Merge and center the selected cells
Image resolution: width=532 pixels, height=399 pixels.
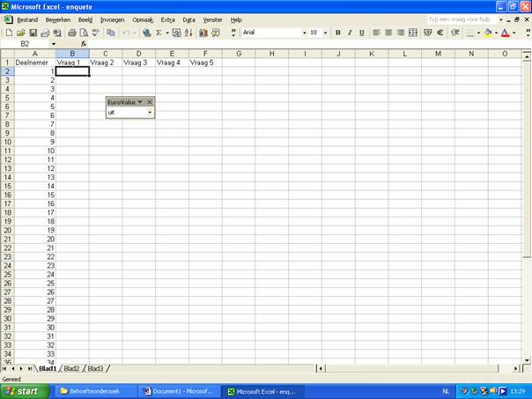pos(413,33)
